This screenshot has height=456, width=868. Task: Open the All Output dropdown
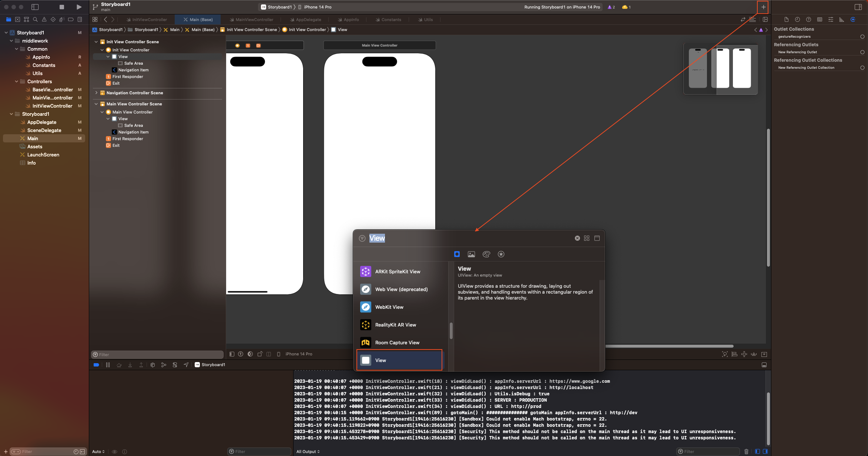[308, 452]
